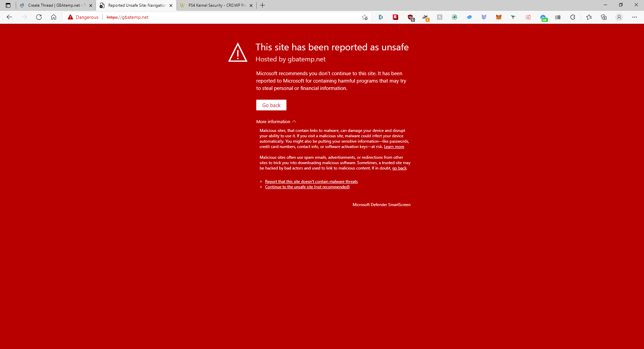Open the uBlock Origin extension showing 5
The width and height of the screenshot is (644, 349).
coord(411,17)
